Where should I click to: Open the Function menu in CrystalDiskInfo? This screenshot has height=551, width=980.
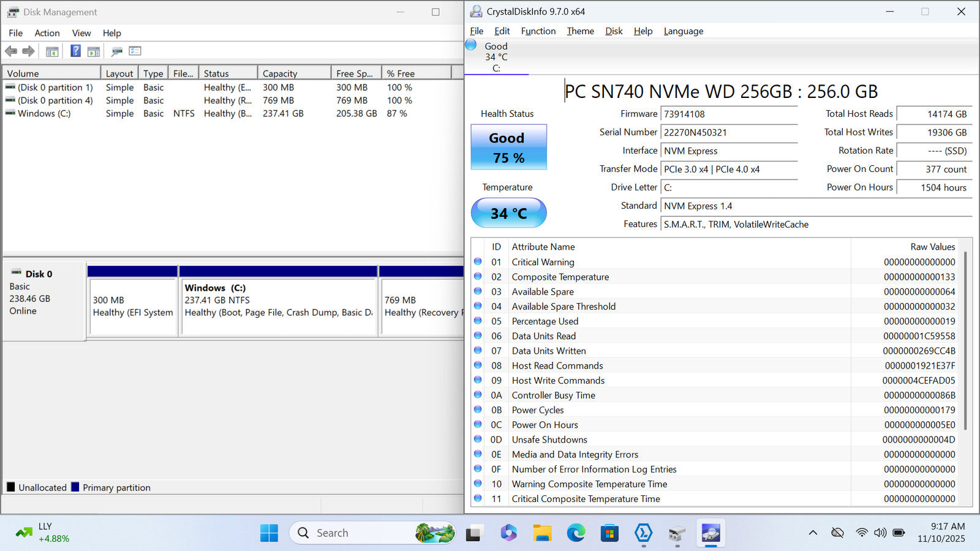538,31
